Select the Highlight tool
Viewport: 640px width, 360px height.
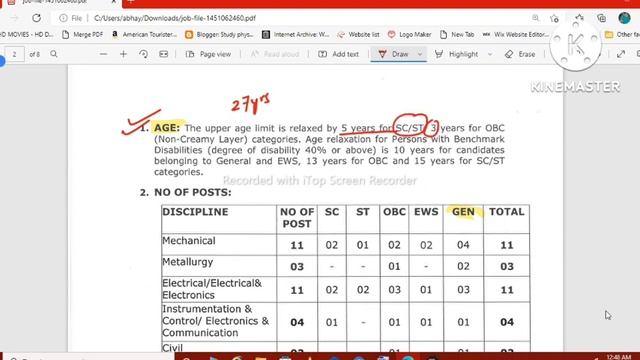click(456, 54)
